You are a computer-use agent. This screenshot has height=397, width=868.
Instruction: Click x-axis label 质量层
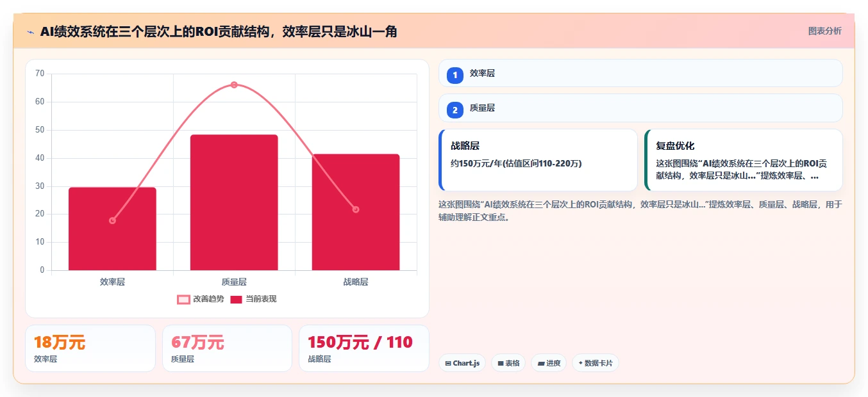(234, 282)
